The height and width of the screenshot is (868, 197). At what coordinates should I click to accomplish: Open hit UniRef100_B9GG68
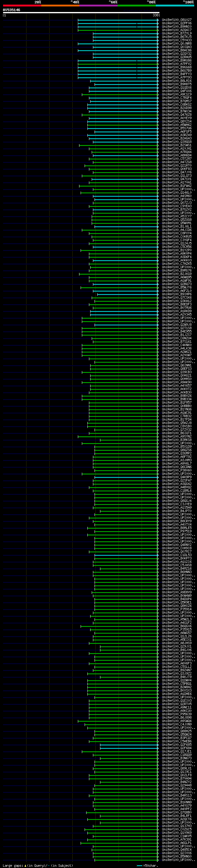point(177,67)
